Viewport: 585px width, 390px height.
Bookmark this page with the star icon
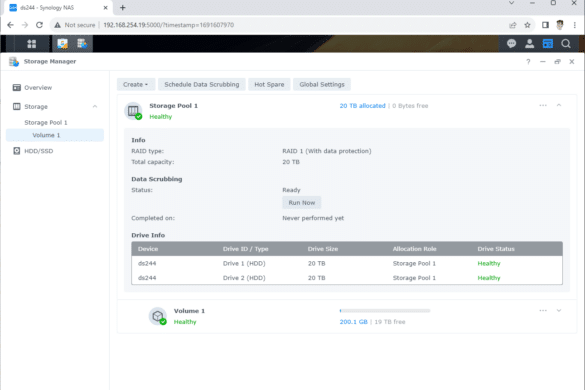tap(527, 25)
